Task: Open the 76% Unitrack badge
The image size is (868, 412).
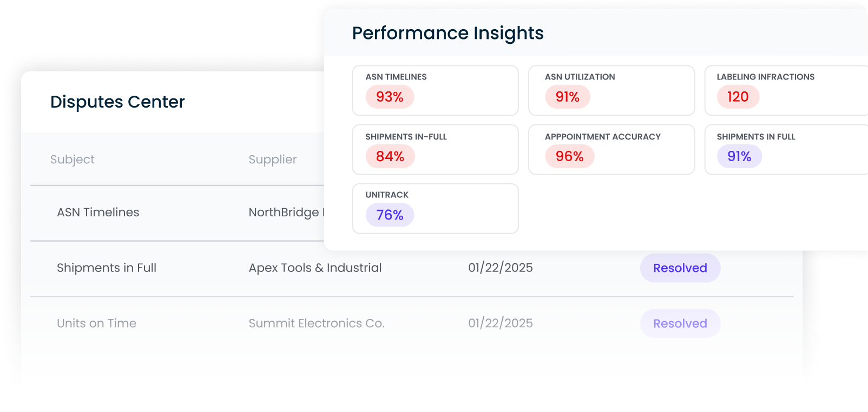Action: 390,215
